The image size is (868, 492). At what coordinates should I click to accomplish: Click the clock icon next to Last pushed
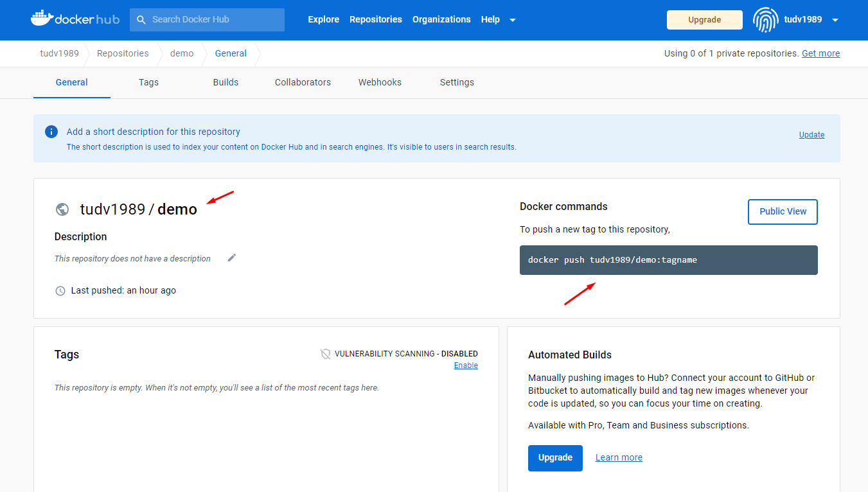tap(60, 290)
